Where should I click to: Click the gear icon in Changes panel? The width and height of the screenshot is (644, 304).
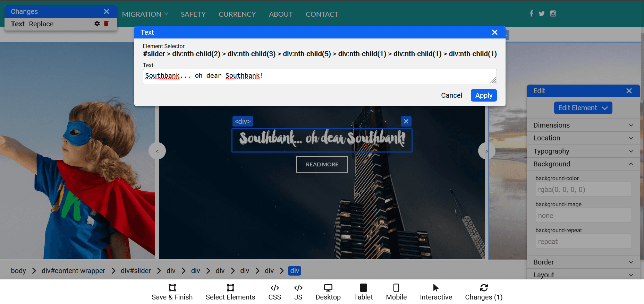point(97,24)
